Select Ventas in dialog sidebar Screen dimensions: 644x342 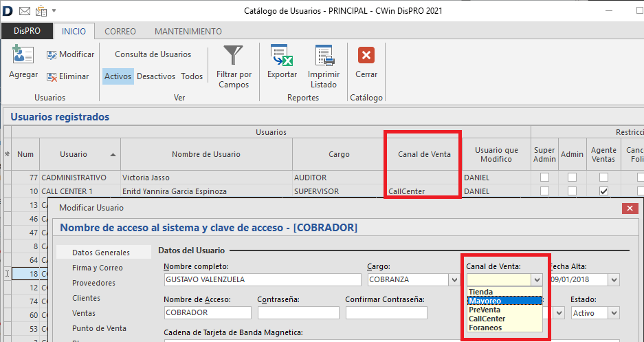click(84, 313)
